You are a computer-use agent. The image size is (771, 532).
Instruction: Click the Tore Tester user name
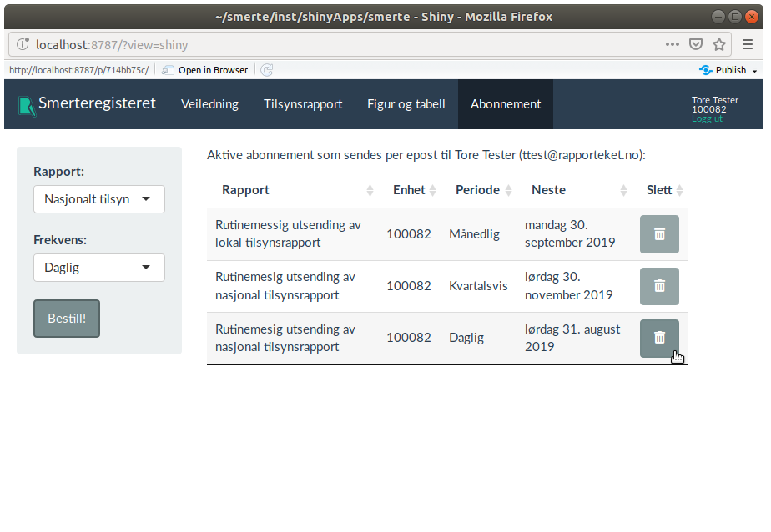[x=715, y=100]
